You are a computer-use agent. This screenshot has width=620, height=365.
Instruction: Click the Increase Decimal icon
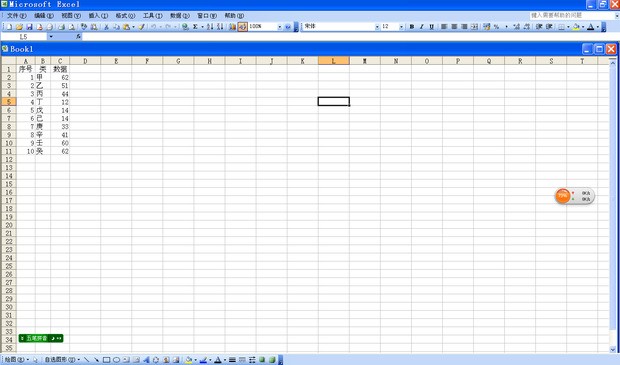pyautogui.click(x=516, y=26)
